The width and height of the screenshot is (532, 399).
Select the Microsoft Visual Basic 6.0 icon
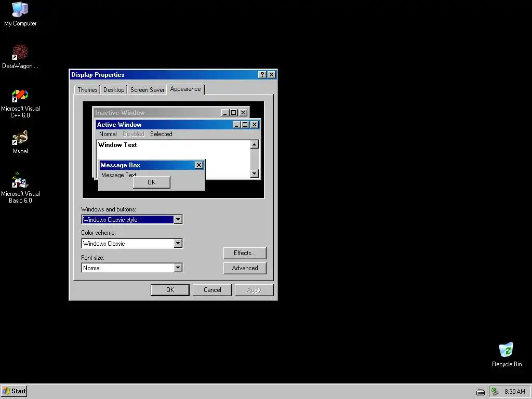[x=20, y=188]
